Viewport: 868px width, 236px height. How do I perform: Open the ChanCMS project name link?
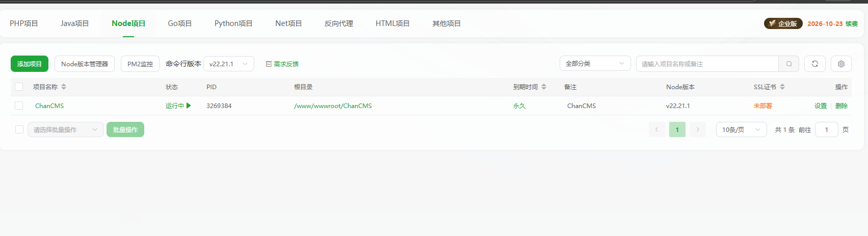coord(49,106)
